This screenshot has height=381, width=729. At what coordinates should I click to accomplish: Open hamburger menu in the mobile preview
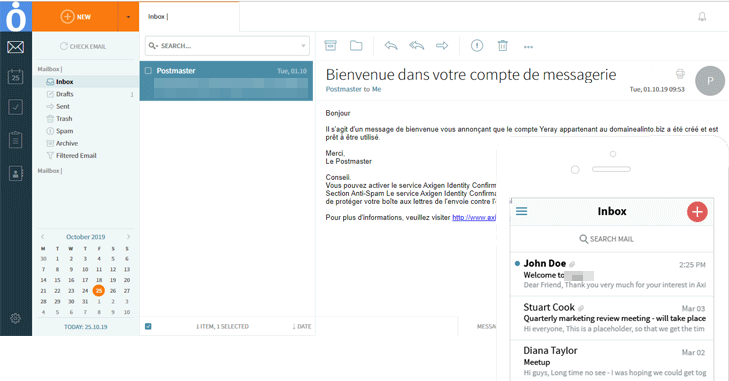pos(522,211)
